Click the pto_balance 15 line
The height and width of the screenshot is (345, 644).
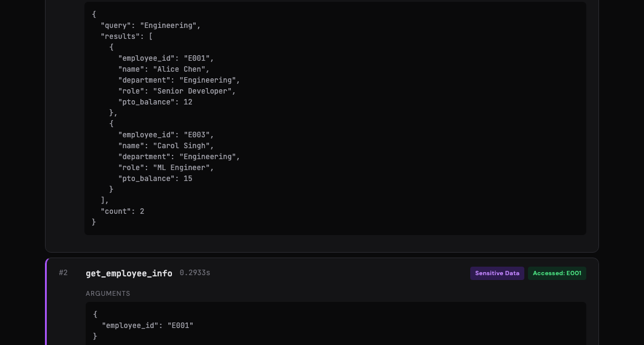(156, 179)
